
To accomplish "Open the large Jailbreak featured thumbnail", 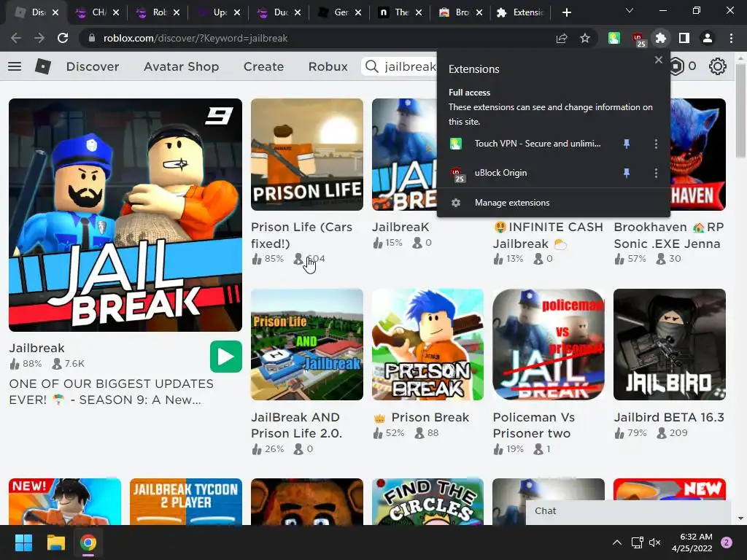I will [x=125, y=215].
